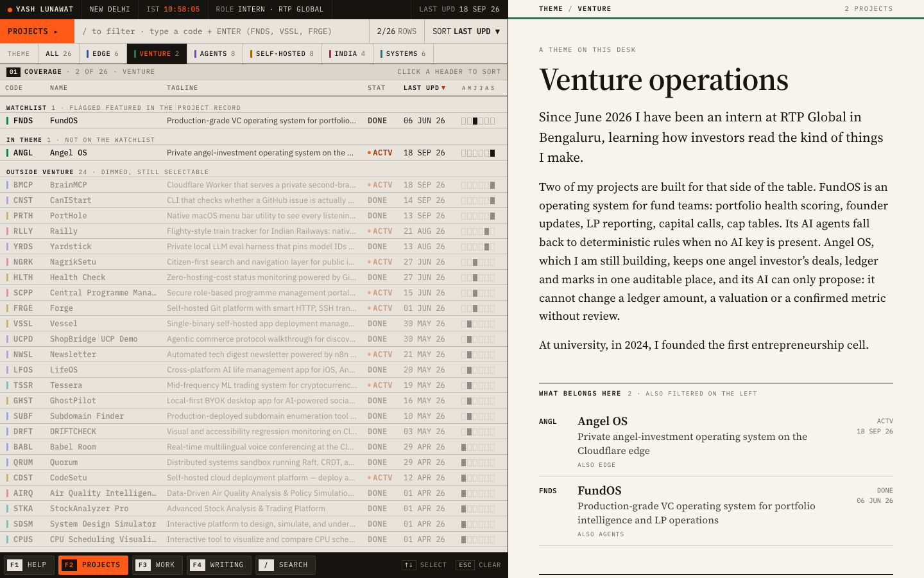Click the A M J J A S month header
This screenshot has width=924, height=578.
tap(478, 88)
